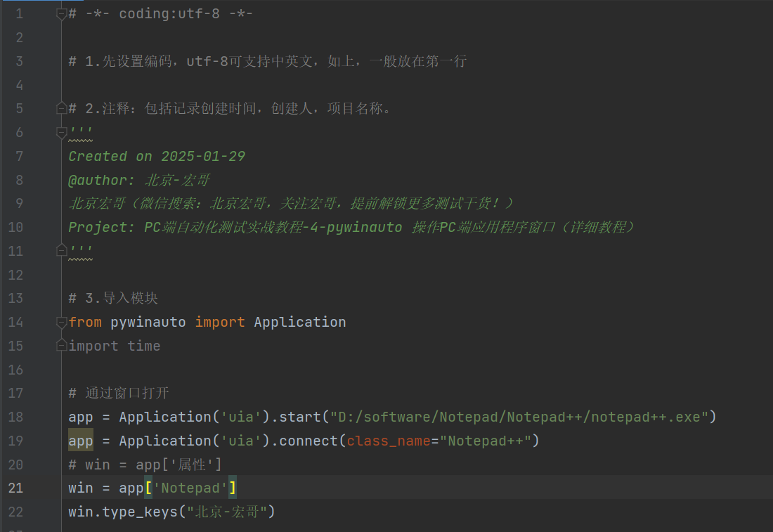The image size is (773, 532).
Task: Collapse the imports fold marker on line 14
Action: tap(61, 322)
